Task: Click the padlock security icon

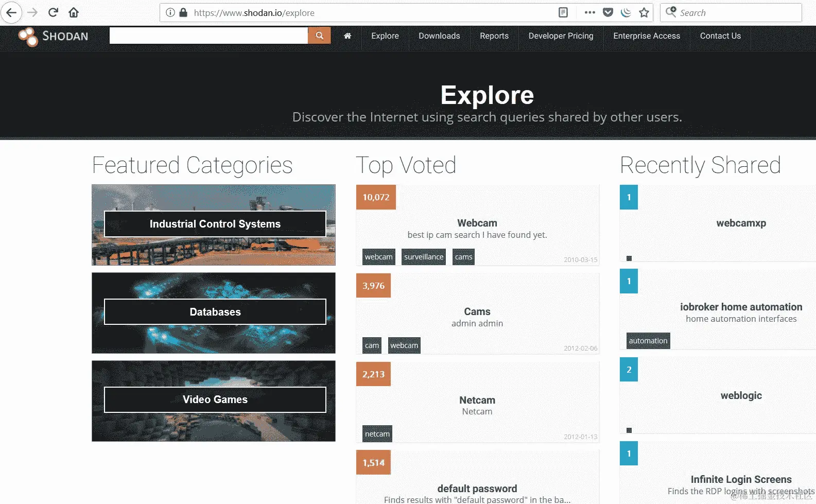Action: (x=183, y=12)
